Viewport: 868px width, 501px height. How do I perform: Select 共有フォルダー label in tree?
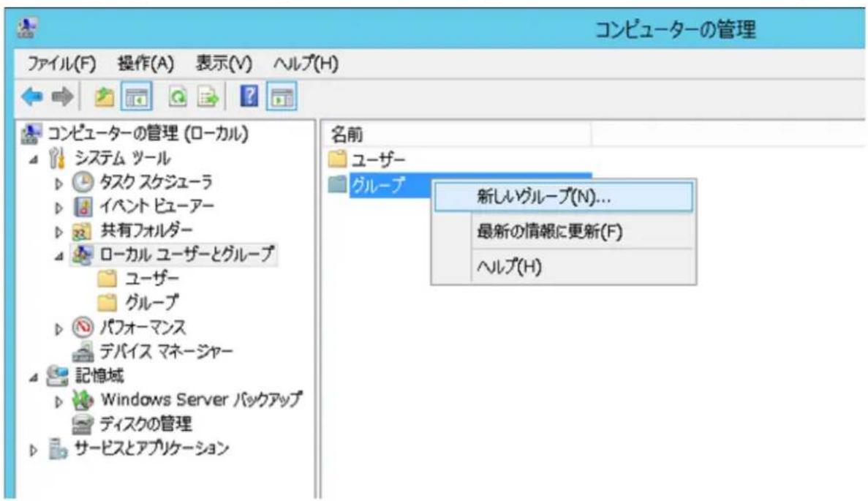tap(147, 231)
